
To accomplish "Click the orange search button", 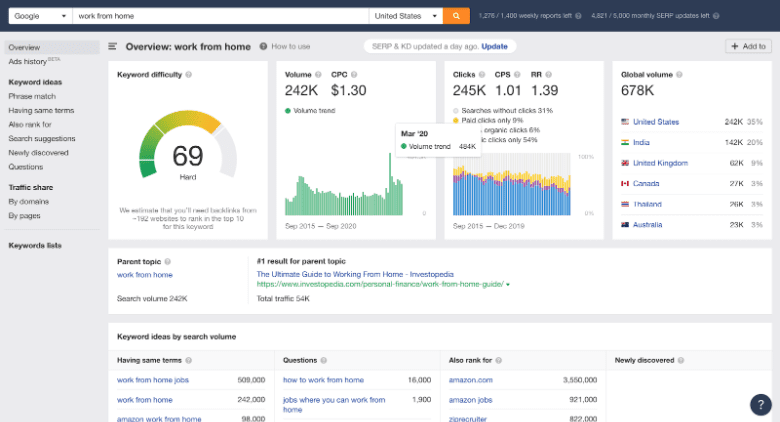I will click(456, 16).
